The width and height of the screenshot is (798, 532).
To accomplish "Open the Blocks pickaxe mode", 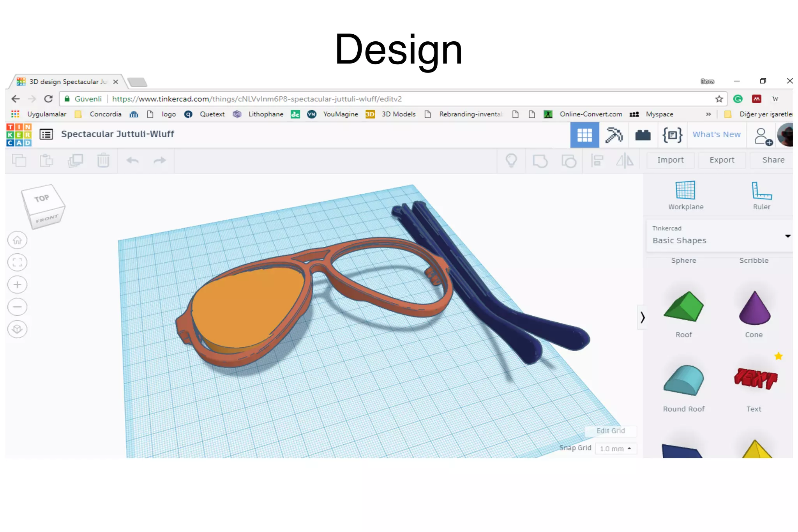I will pos(614,135).
